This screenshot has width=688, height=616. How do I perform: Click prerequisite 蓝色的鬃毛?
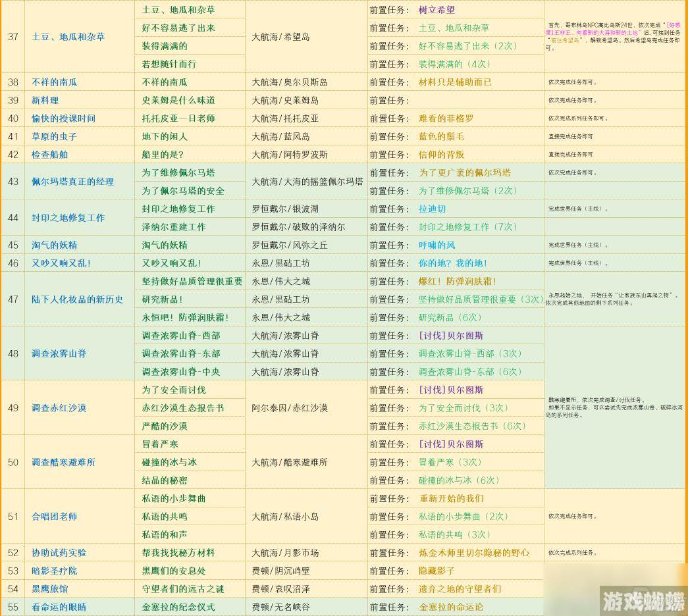pyautogui.click(x=441, y=136)
